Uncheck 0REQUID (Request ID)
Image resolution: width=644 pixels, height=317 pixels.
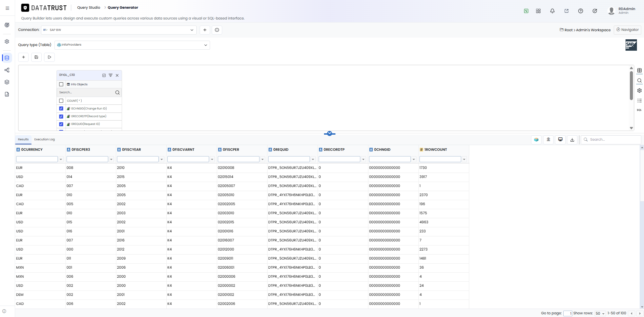click(61, 124)
